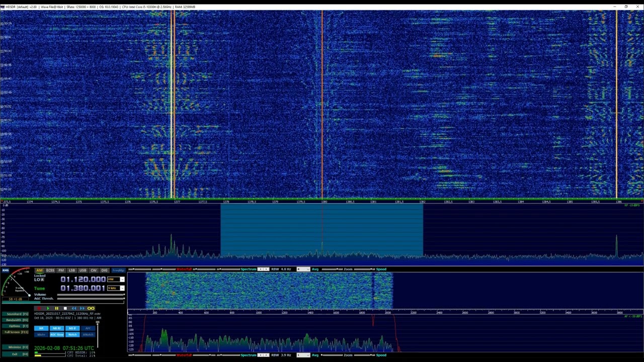The height and width of the screenshot is (362, 644).
Task: Stop playback with the white square
Action: click(x=65, y=308)
